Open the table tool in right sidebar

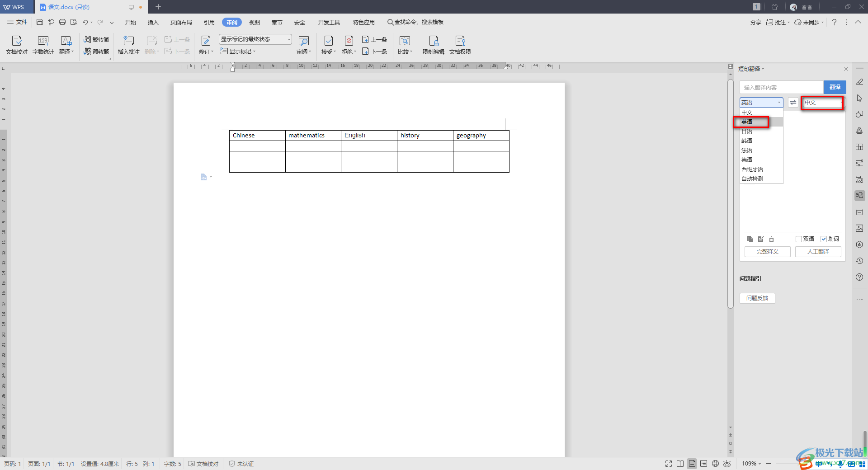point(859,147)
